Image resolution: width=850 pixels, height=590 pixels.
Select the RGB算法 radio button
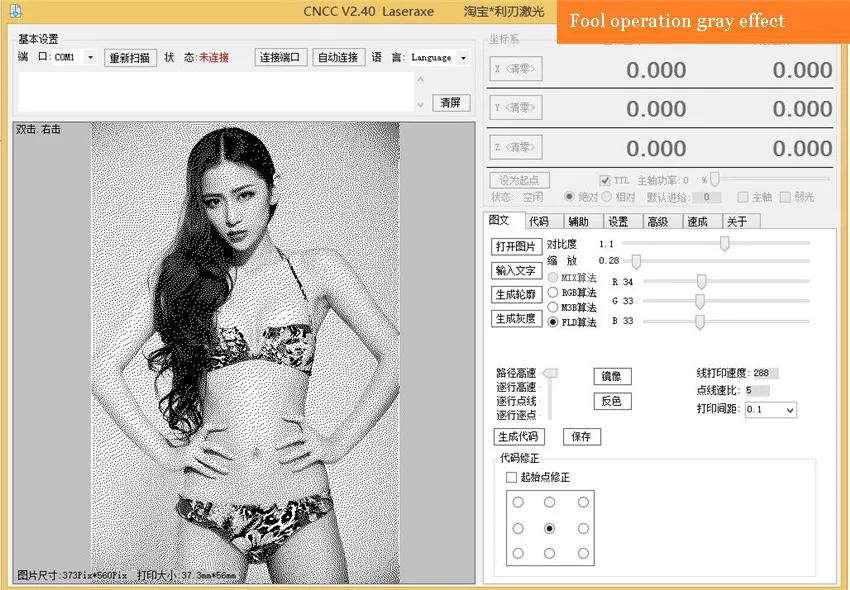[x=552, y=292]
